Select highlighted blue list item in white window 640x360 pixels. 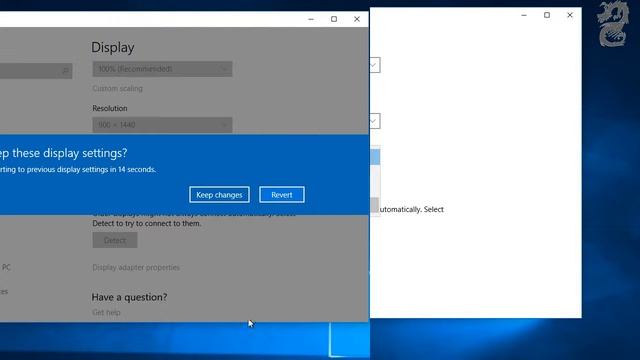click(x=375, y=157)
